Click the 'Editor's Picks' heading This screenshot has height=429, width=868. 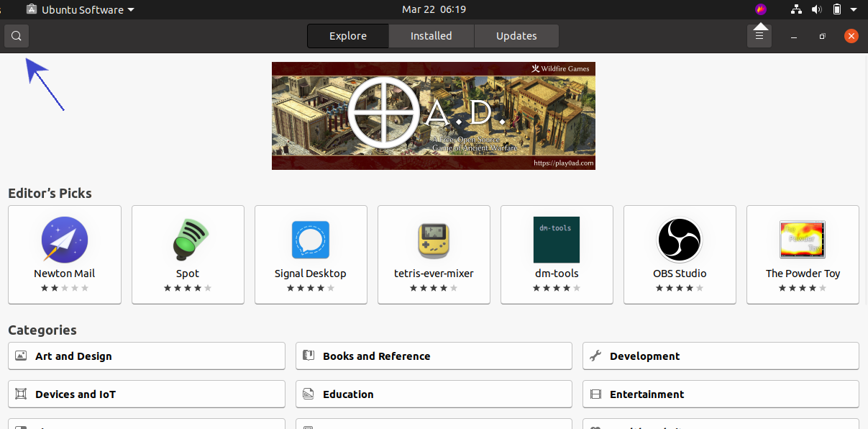[x=50, y=193]
